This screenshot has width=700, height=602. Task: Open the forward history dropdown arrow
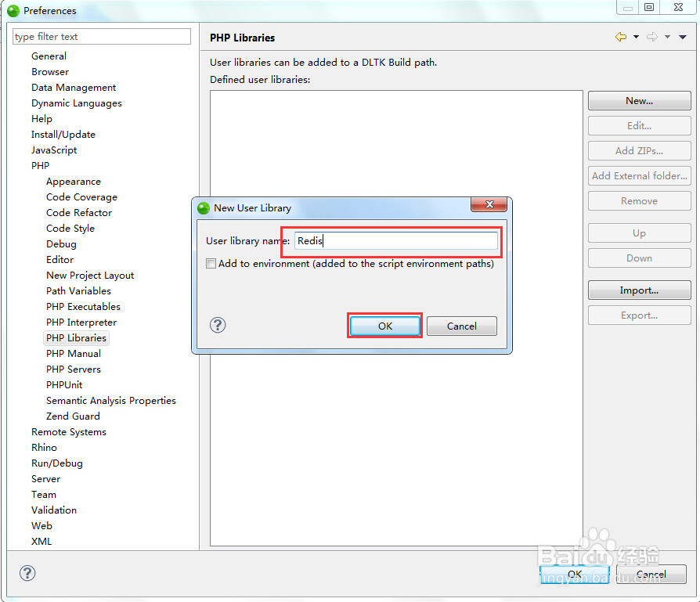pos(667,37)
